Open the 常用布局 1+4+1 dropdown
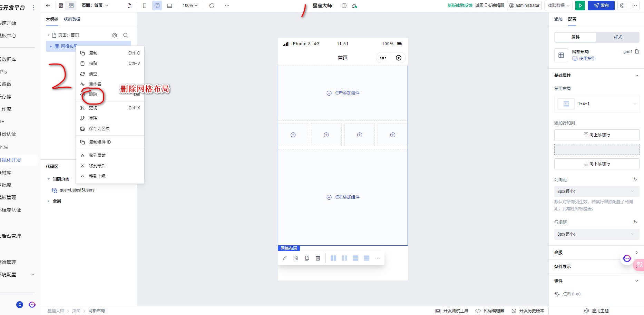 coord(597,104)
